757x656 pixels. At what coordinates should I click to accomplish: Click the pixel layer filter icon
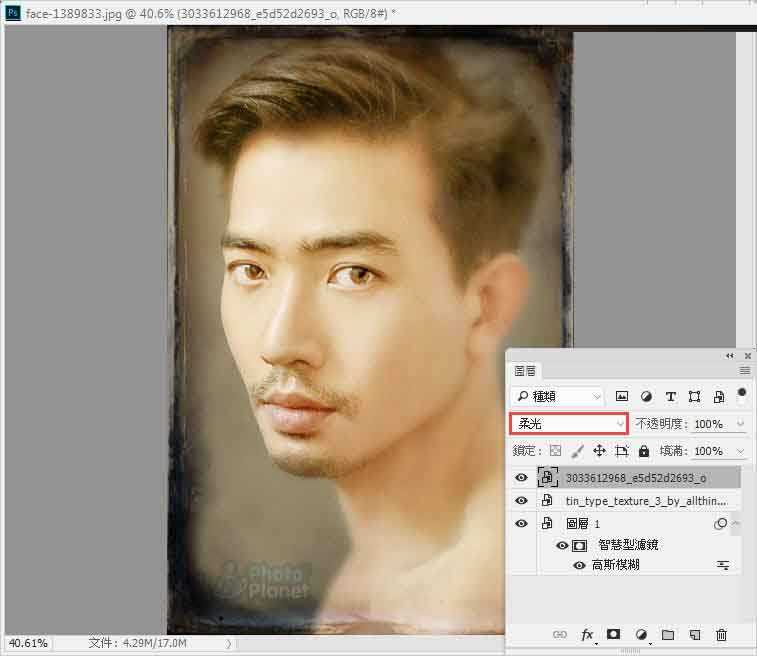(622, 396)
